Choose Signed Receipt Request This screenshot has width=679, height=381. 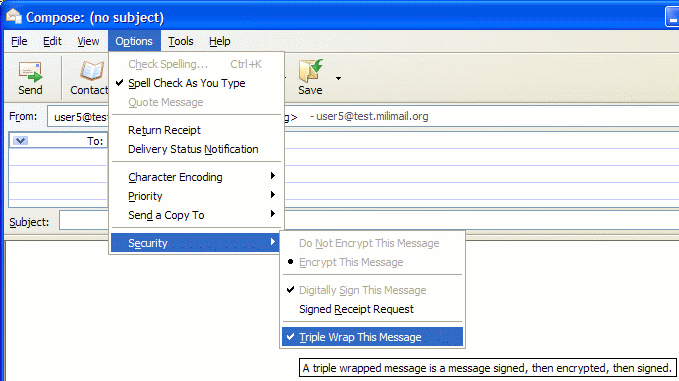(x=372, y=309)
